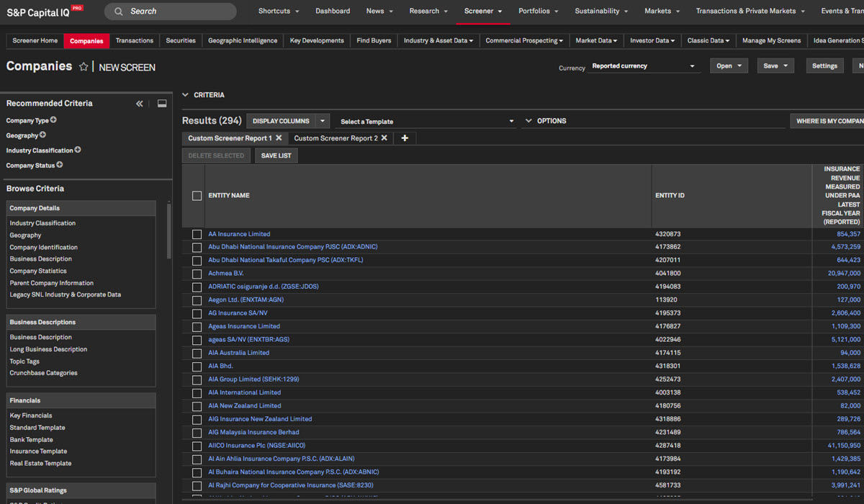Click the Search input field
The height and width of the screenshot is (504, 864).
click(x=171, y=11)
